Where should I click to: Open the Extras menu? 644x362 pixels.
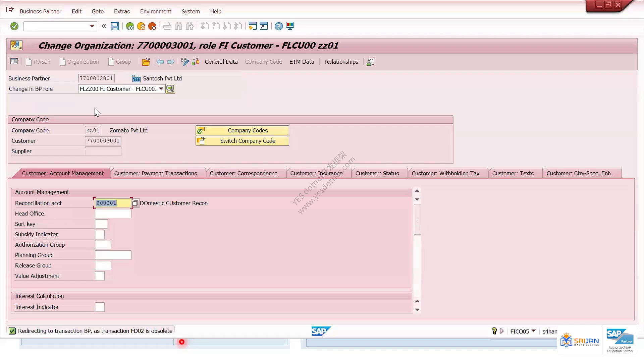[x=122, y=11]
